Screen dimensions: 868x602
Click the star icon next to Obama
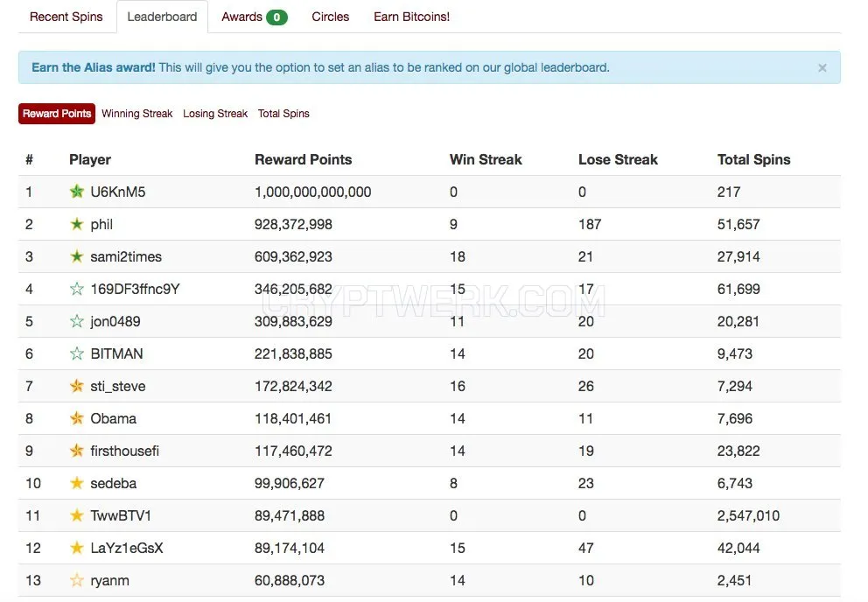point(77,418)
